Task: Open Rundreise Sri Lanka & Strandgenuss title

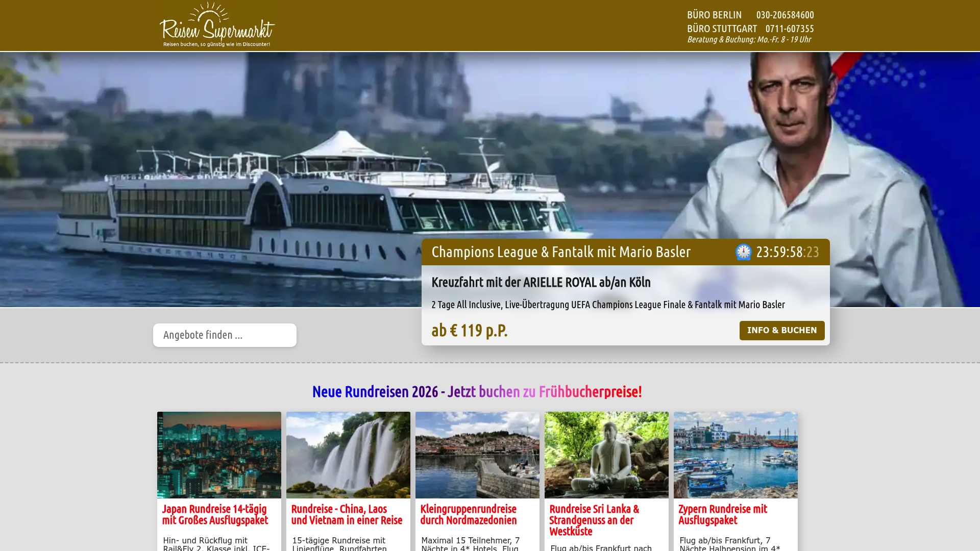Action: (x=594, y=520)
